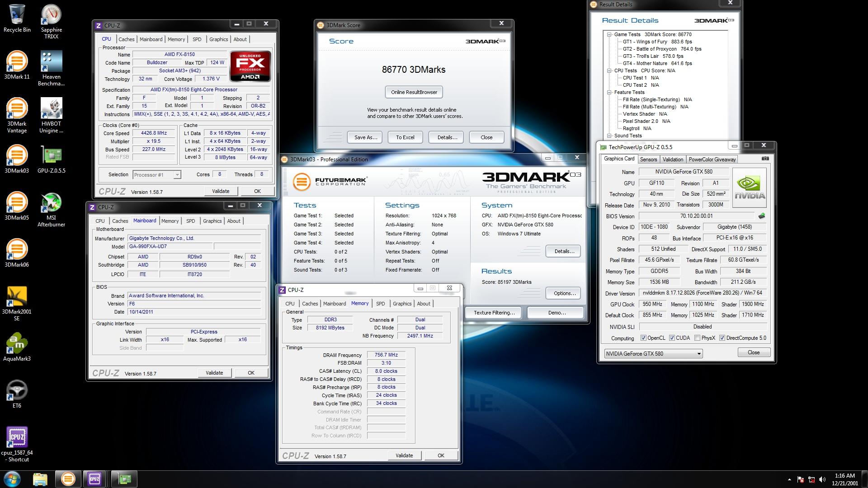868x488 pixels.
Task: Open the Validation tab in GPU-Z
Action: pyautogui.click(x=673, y=160)
